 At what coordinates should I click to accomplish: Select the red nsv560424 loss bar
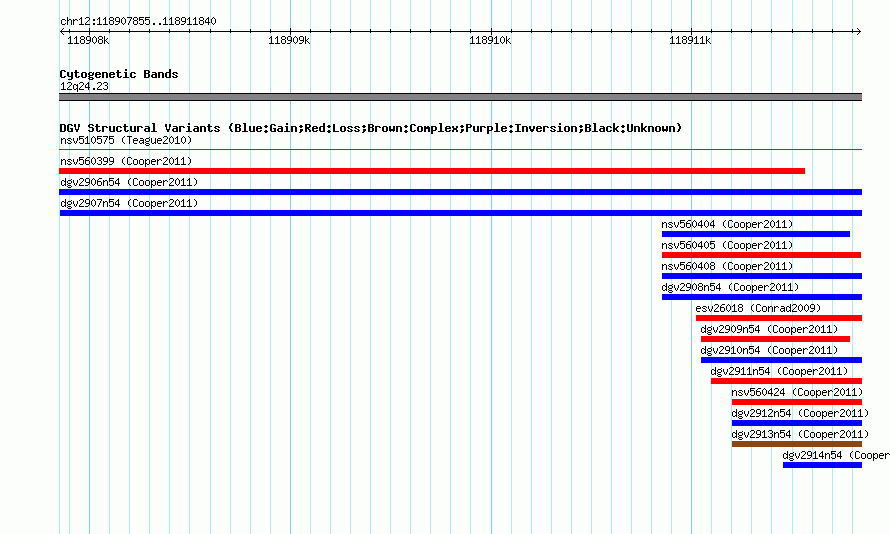click(x=797, y=402)
